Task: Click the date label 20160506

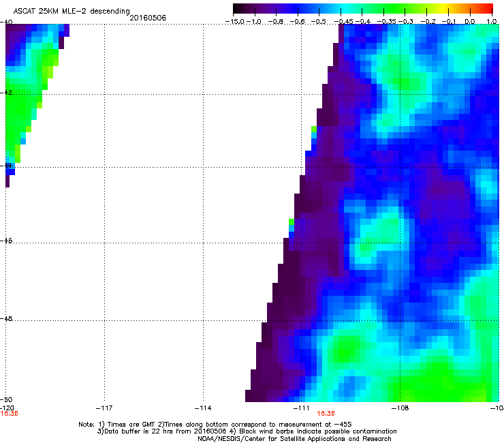Action: click(x=148, y=18)
